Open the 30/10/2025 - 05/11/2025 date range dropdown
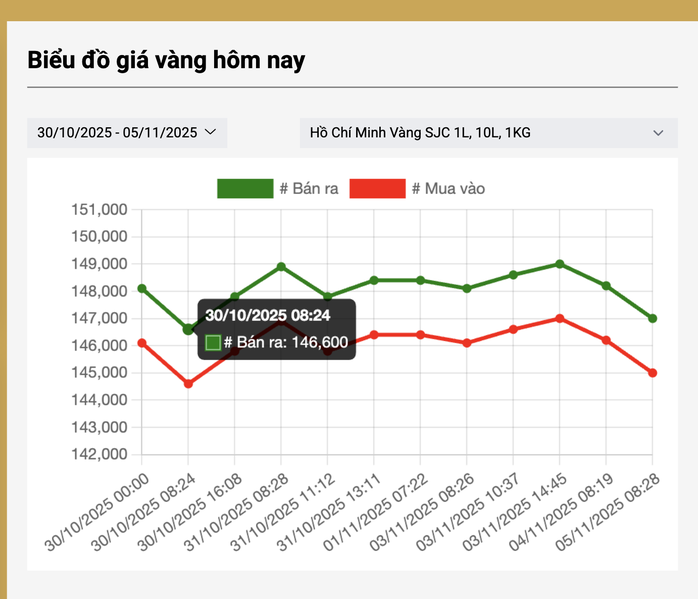Screen dimensions: 698x599 click(x=127, y=133)
